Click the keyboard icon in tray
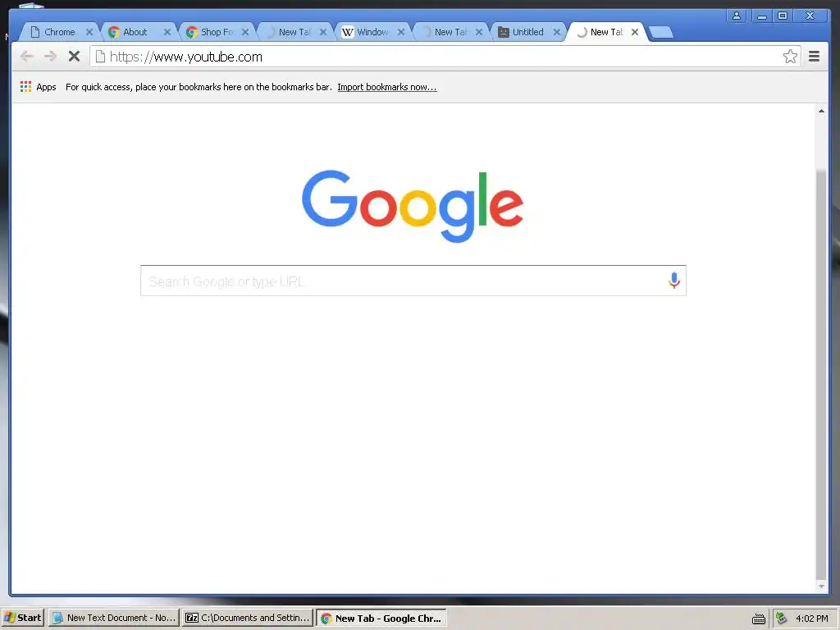Image resolution: width=840 pixels, height=630 pixels. pyautogui.click(x=759, y=619)
